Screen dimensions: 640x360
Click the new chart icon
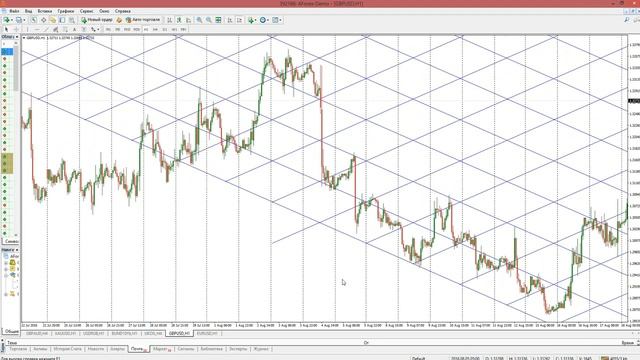7,20
